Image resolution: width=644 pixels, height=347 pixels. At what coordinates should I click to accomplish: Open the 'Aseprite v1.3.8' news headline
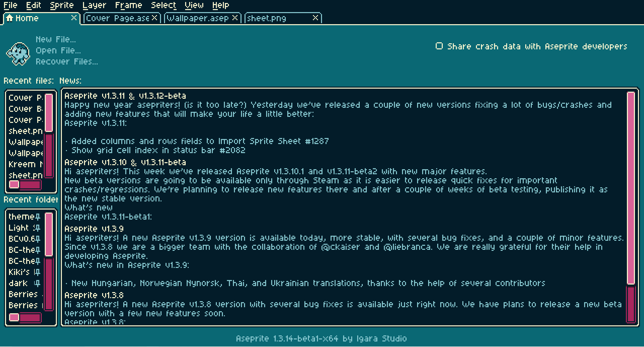coord(94,295)
